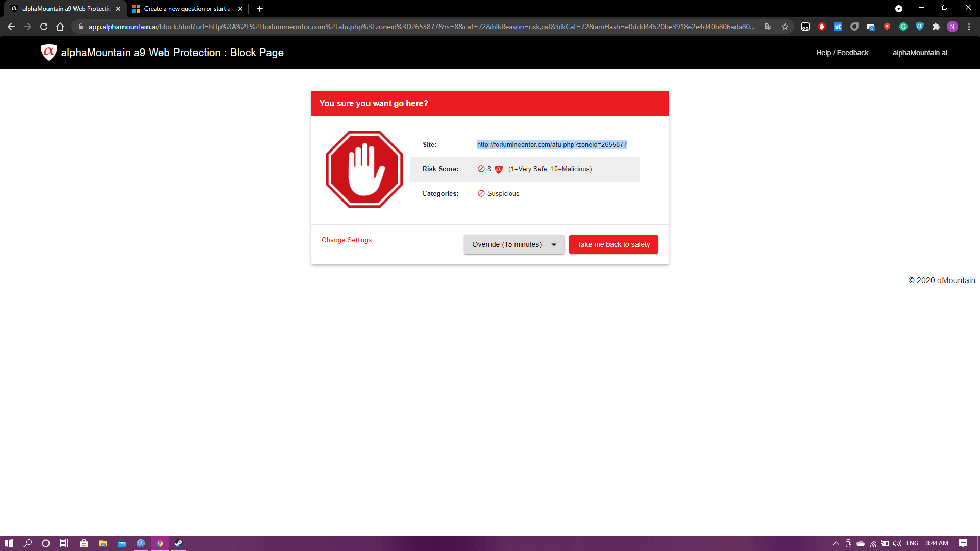
Task: Expand the Override (15 minutes) dropdown arrow
Action: (x=554, y=244)
